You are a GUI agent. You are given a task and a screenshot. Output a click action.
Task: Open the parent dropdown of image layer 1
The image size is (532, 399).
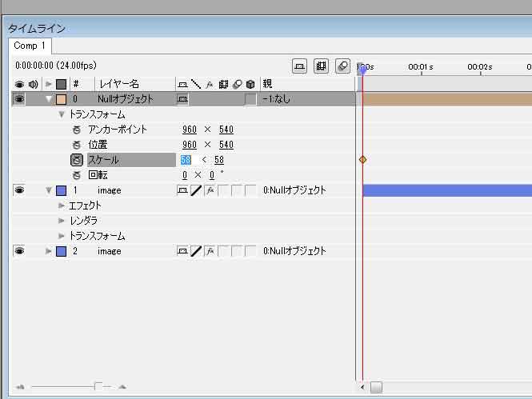pyautogui.click(x=294, y=190)
